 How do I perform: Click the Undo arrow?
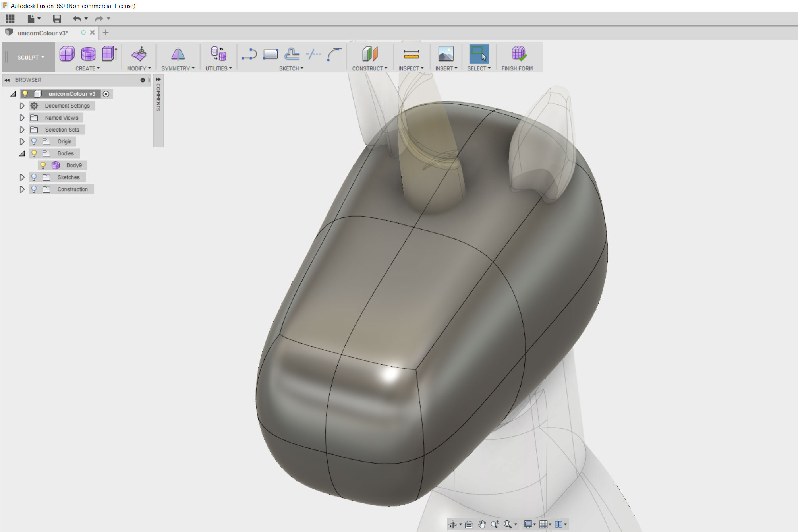[77, 19]
